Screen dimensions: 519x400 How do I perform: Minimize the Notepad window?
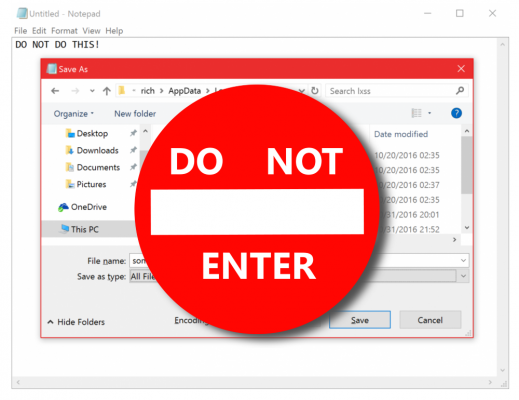(428, 13)
